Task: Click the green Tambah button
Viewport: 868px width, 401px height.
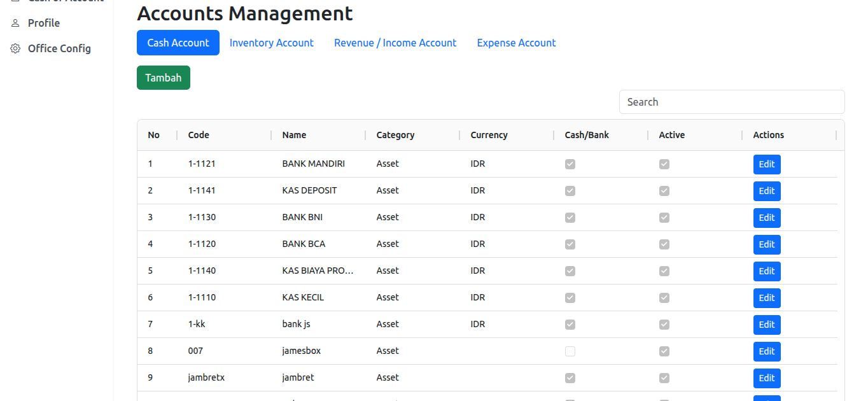Action: click(164, 78)
